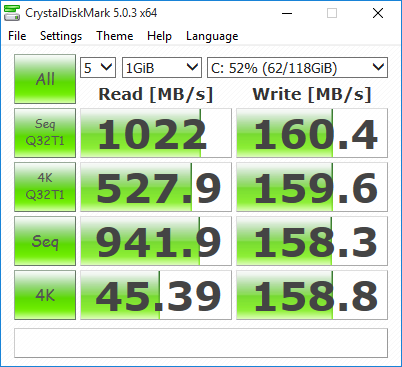The width and height of the screenshot is (402, 367).
Task: Click the 1022 sequential Q32T1 read result
Action: click(x=156, y=133)
